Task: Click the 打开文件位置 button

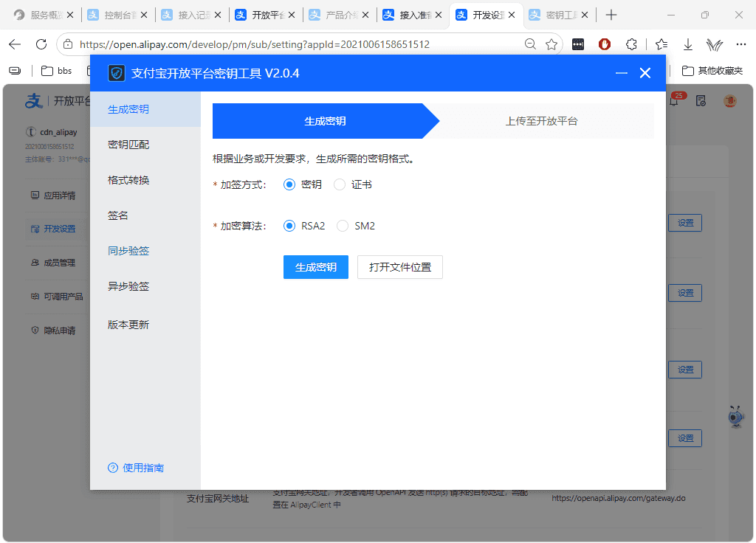Action: [399, 267]
